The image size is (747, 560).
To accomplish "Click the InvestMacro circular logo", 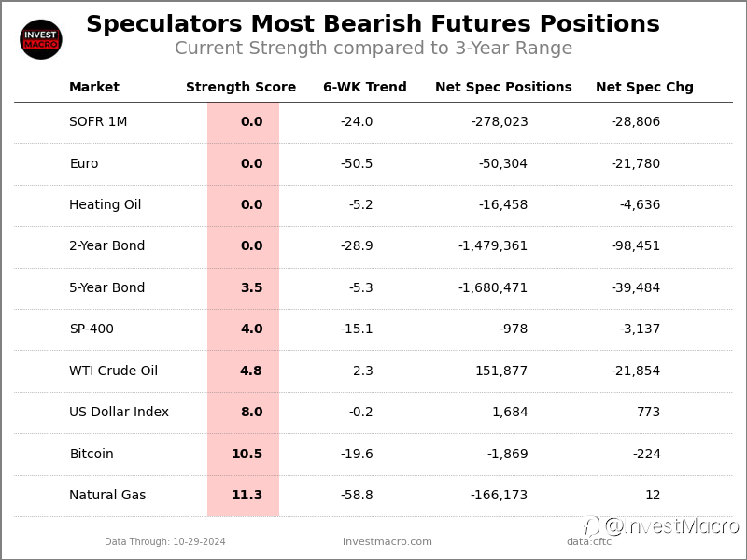I will 41,39.
